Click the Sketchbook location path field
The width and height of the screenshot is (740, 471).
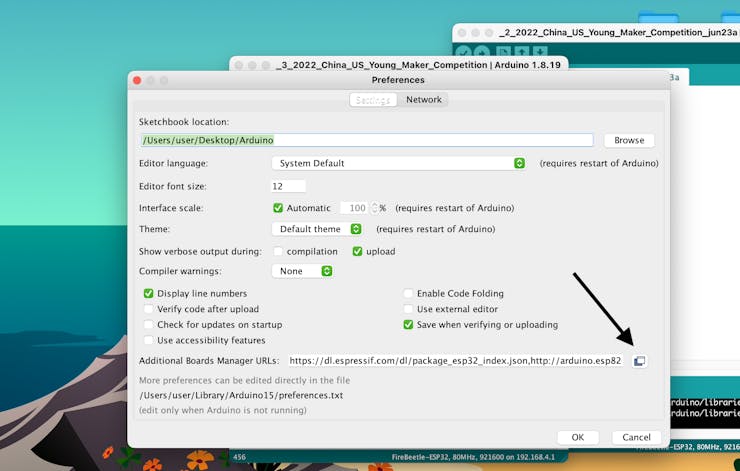[x=367, y=140]
